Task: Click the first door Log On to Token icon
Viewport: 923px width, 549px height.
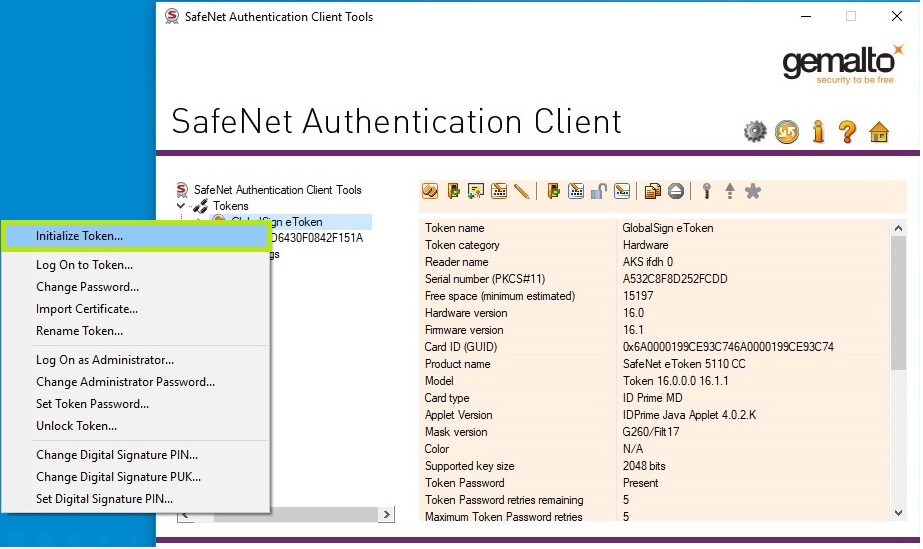Action: (x=453, y=191)
